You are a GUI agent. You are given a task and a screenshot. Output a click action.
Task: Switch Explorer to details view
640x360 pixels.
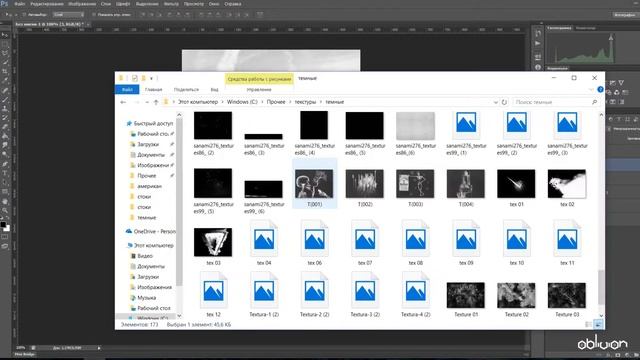click(x=589, y=324)
